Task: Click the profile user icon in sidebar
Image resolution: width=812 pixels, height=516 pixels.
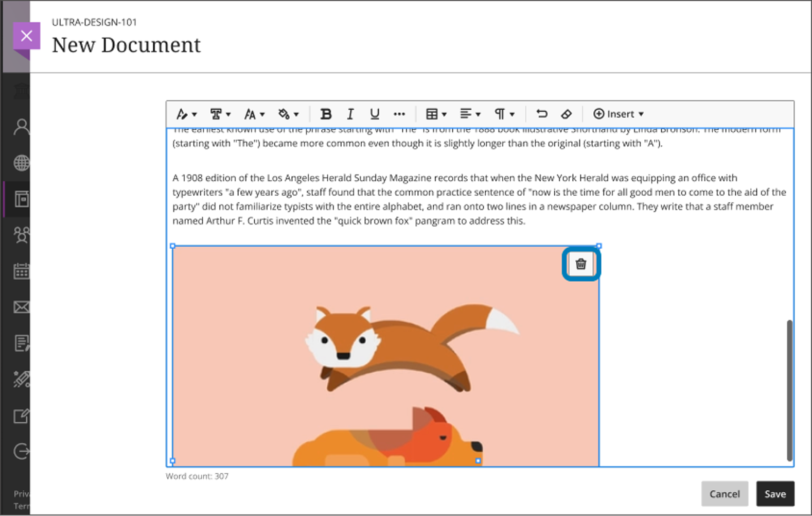Action: pyautogui.click(x=21, y=127)
